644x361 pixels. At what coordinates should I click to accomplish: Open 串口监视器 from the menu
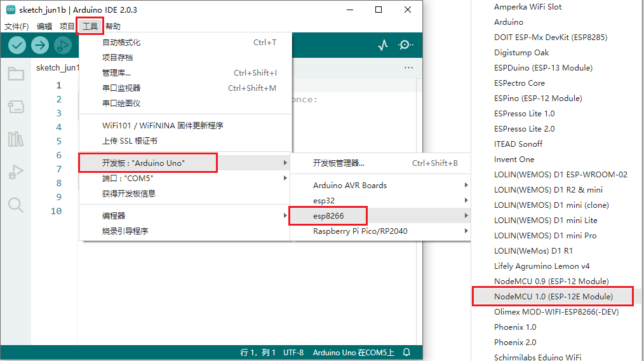coord(185,88)
